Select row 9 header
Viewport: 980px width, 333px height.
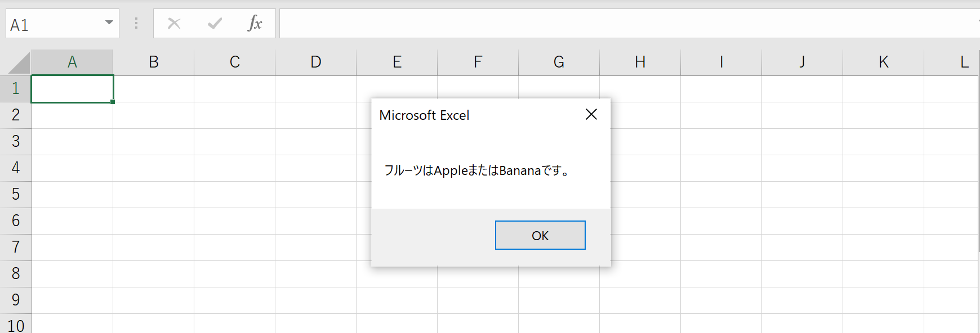pyautogui.click(x=16, y=300)
